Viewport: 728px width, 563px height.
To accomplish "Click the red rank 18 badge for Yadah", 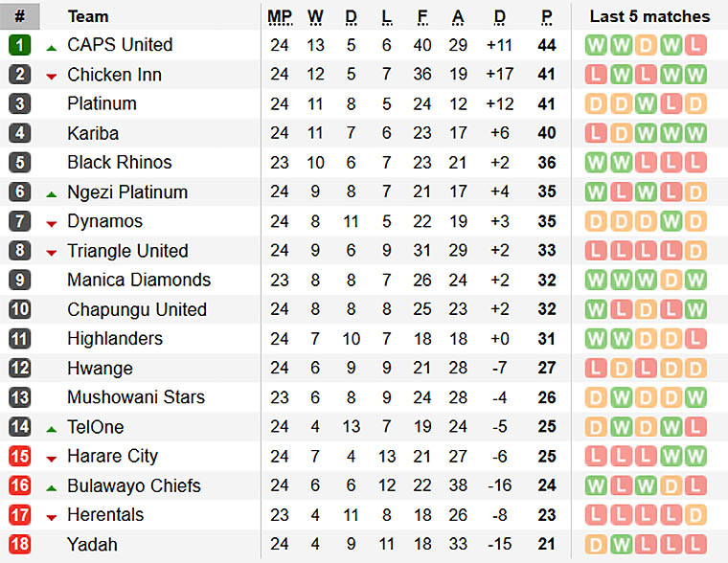I will [x=19, y=544].
